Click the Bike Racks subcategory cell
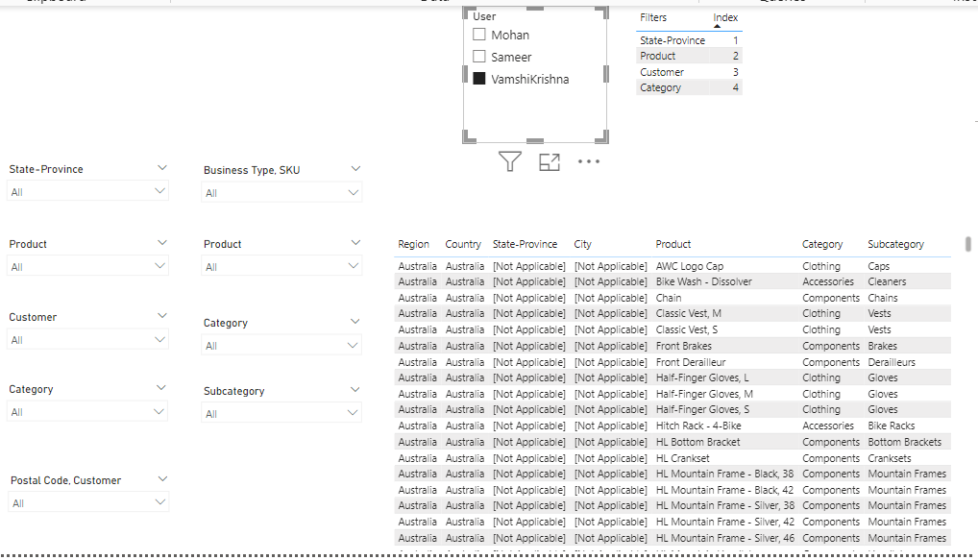The width and height of the screenshot is (978, 560). (891, 426)
